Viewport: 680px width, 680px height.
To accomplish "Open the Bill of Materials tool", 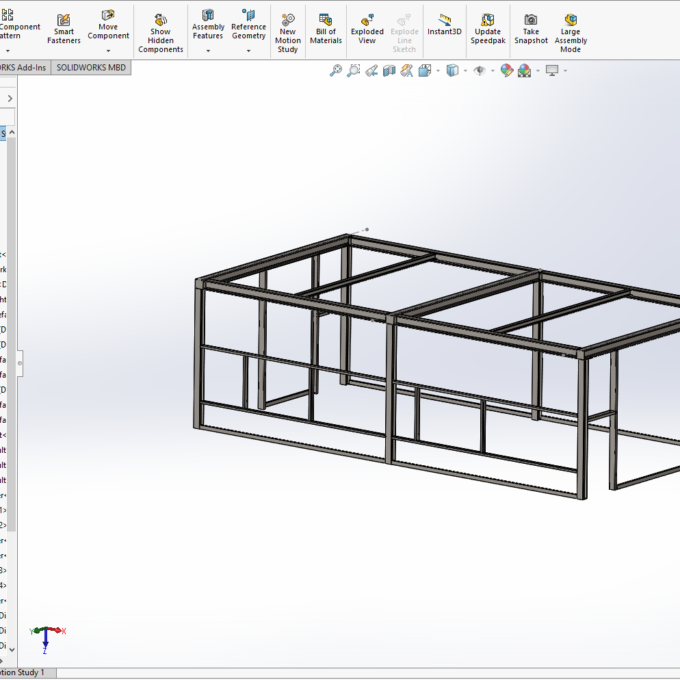I will pyautogui.click(x=325, y=29).
